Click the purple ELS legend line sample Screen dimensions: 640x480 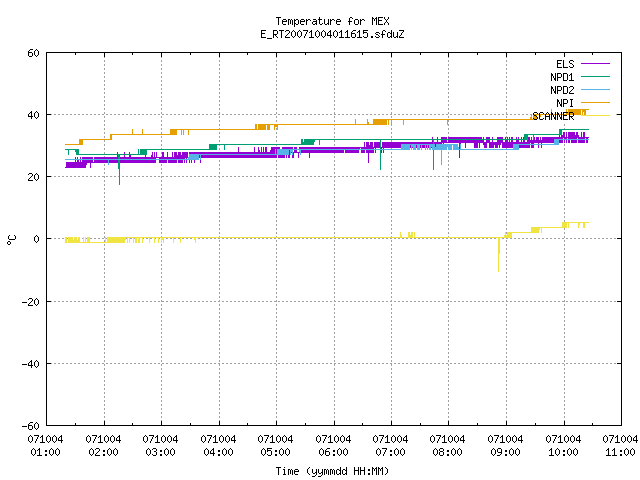pos(595,64)
